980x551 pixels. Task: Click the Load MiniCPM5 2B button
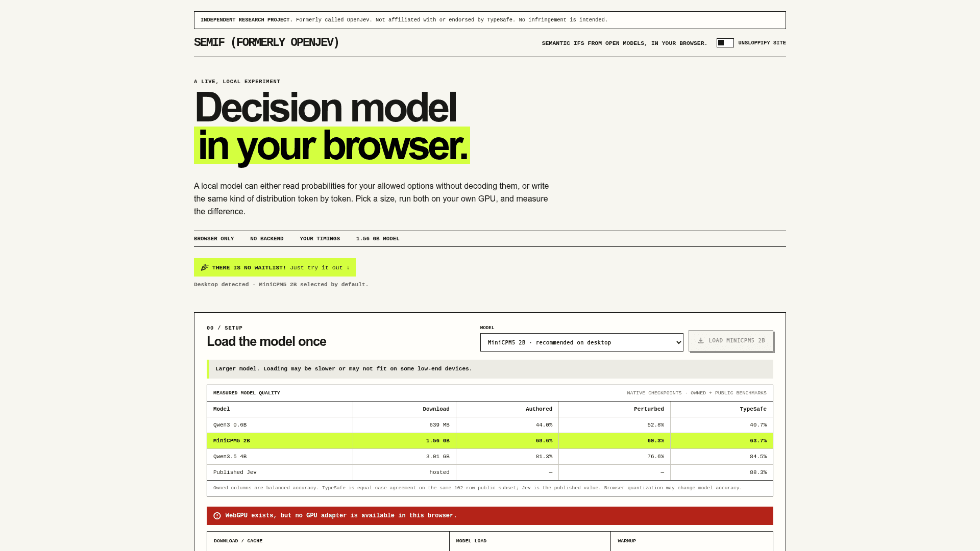click(x=730, y=341)
